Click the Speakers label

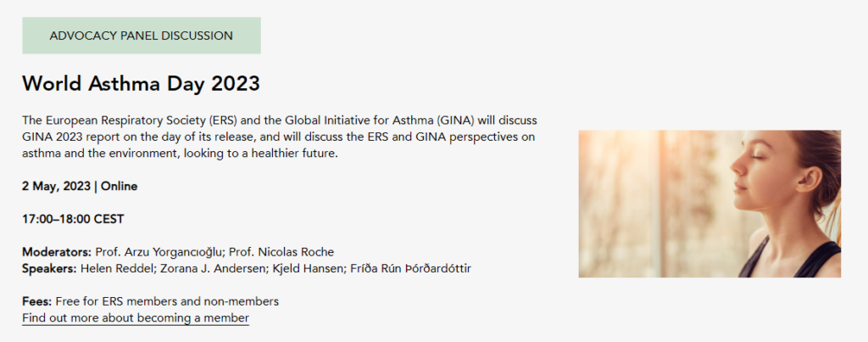coord(49,269)
